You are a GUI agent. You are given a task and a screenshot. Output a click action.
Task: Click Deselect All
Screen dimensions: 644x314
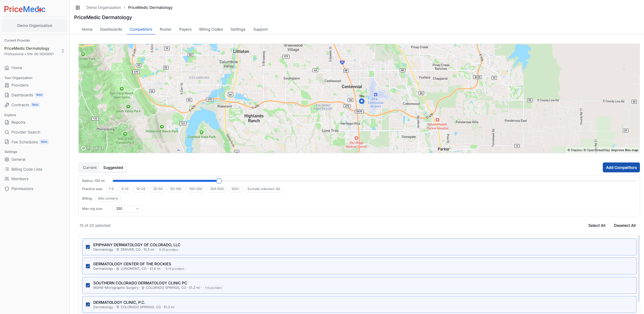pyautogui.click(x=625, y=225)
